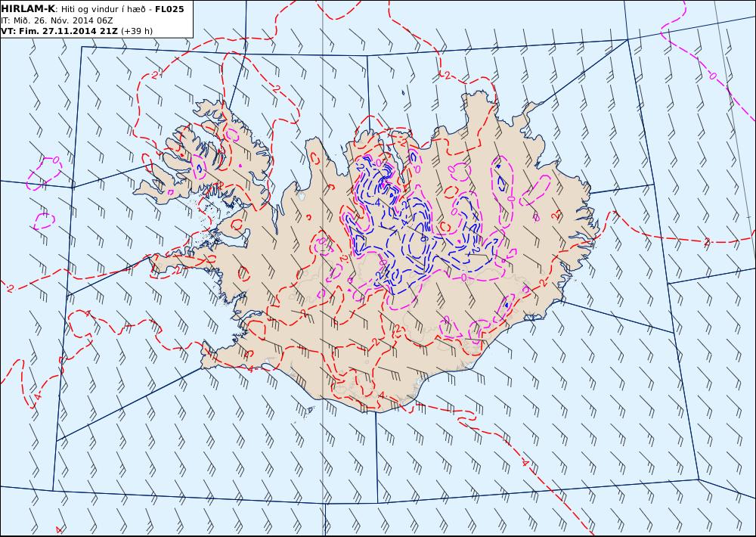Select the FL025 flight level label
This screenshot has height=537, width=756.
pos(169,9)
